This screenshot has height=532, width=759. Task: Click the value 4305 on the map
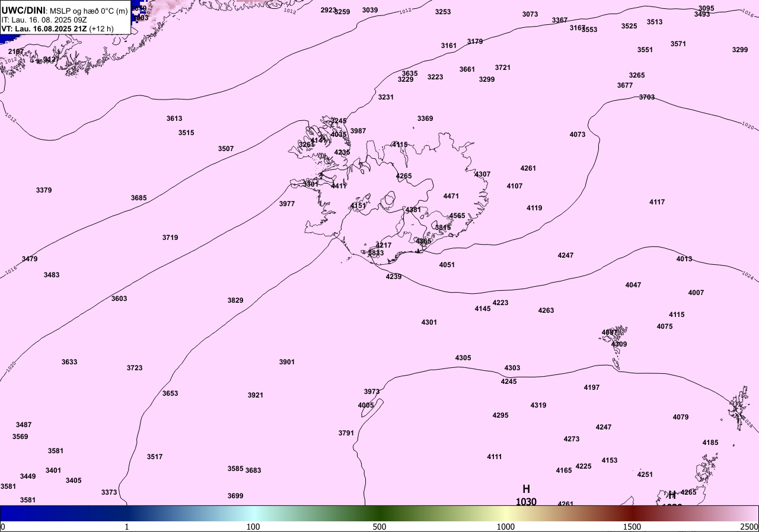[463, 358]
